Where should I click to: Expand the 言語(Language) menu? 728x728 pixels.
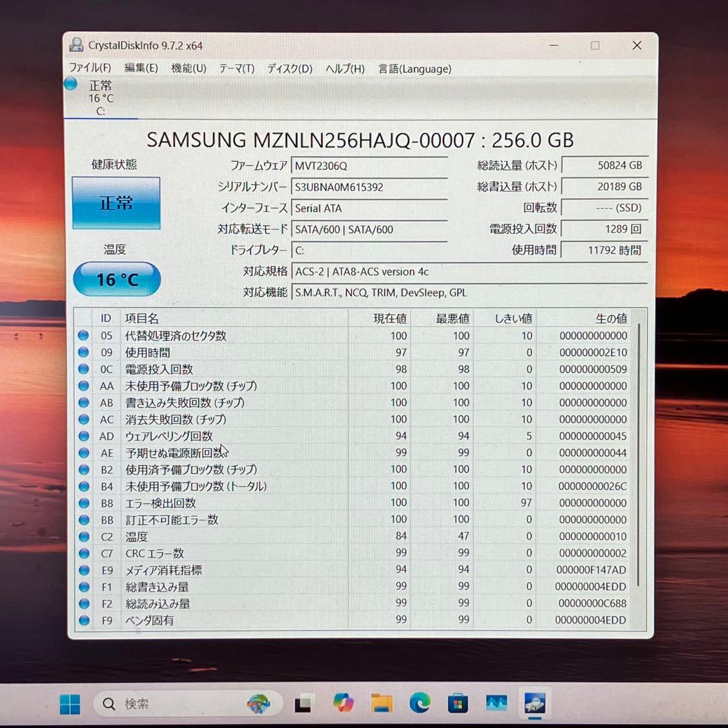pyautogui.click(x=415, y=69)
